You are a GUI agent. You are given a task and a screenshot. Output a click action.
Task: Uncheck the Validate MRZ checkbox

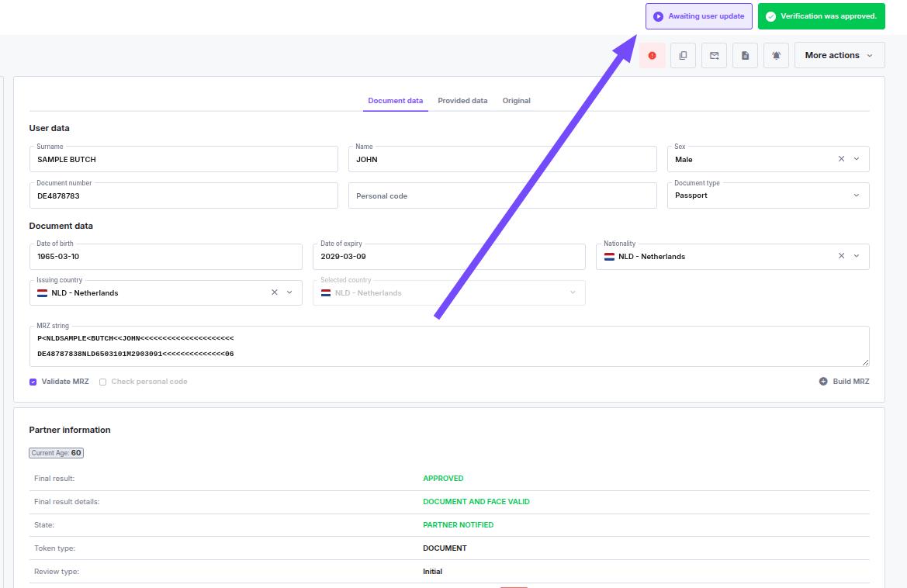pyautogui.click(x=33, y=382)
